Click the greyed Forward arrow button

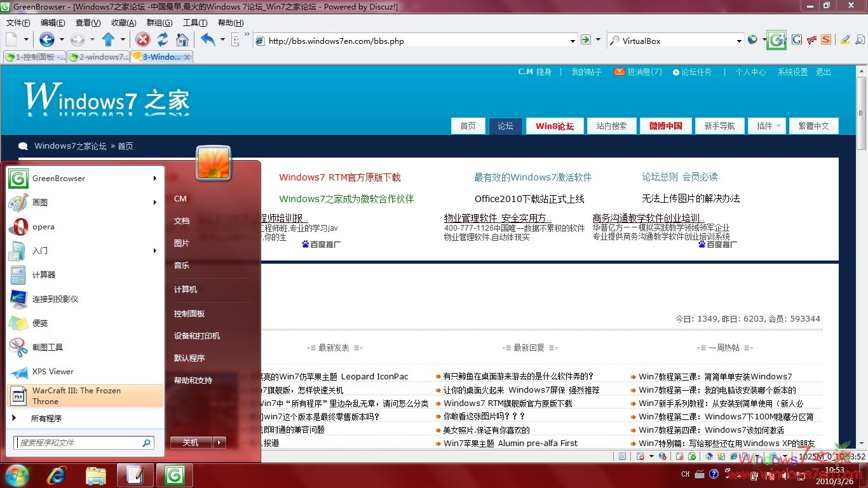click(x=78, y=40)
